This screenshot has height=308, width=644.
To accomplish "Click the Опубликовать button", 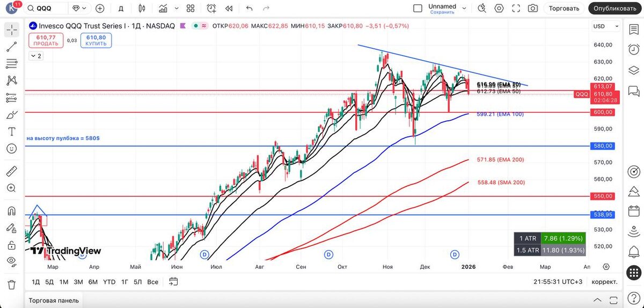I will [x=615, y=8].
